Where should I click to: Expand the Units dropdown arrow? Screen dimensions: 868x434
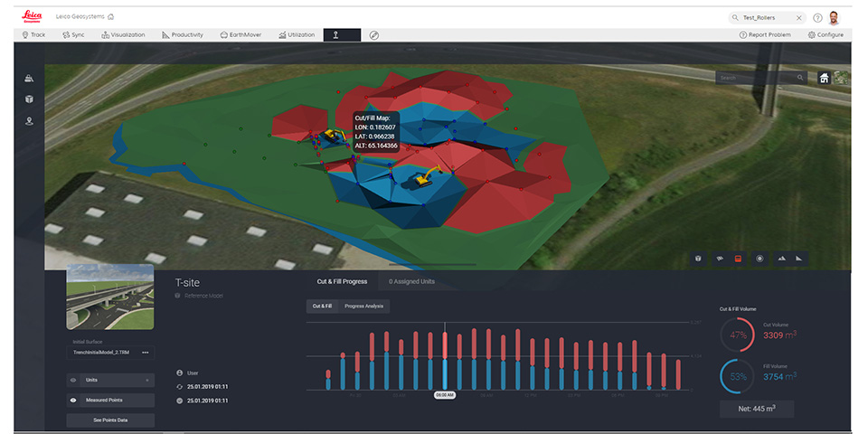tap(147, 381)
